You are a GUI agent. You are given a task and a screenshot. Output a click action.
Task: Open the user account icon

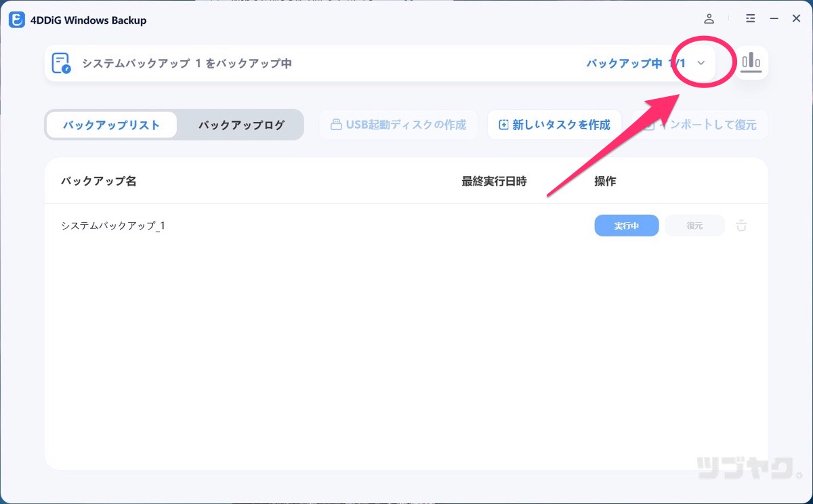[709, 18]
